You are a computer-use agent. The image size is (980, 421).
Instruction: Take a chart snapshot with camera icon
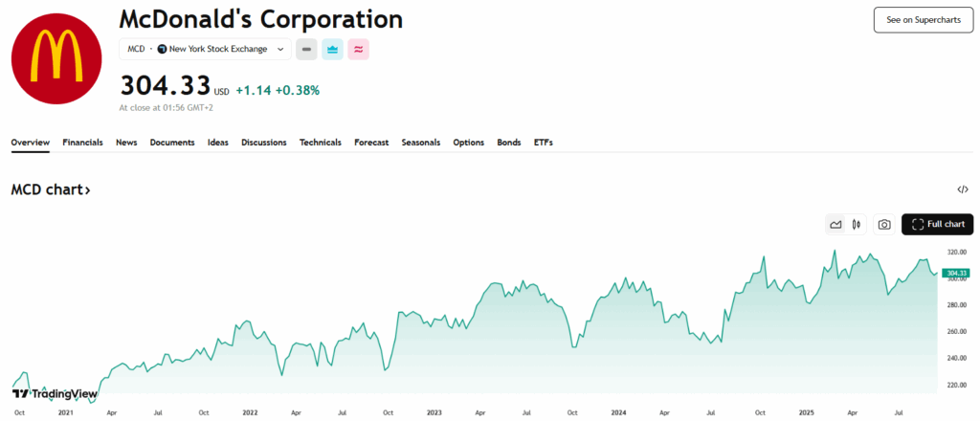(x=884, y=225)
